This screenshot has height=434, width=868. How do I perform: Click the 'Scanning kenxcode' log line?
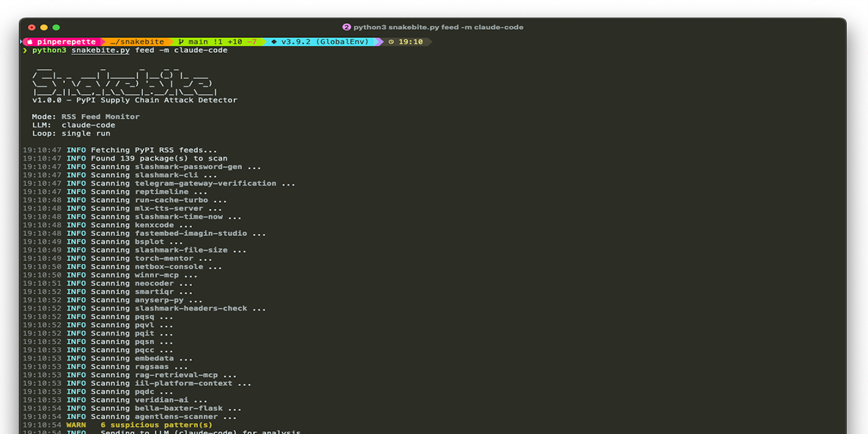(108, 225)
